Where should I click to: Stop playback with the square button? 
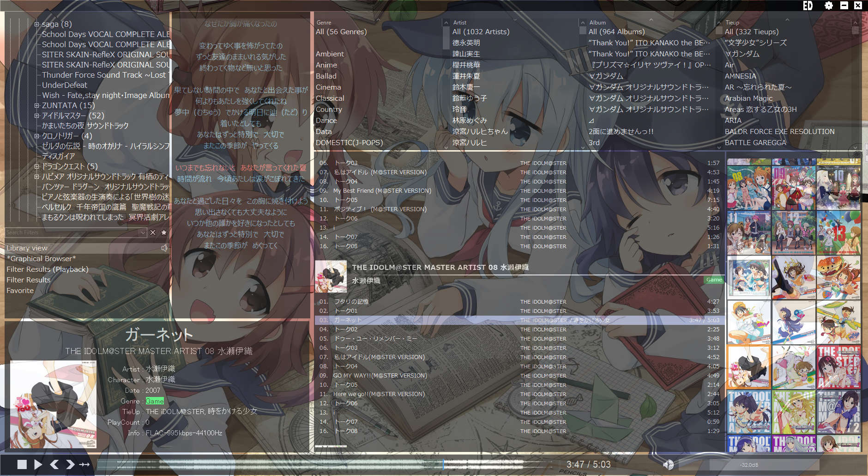pos(22,464)
